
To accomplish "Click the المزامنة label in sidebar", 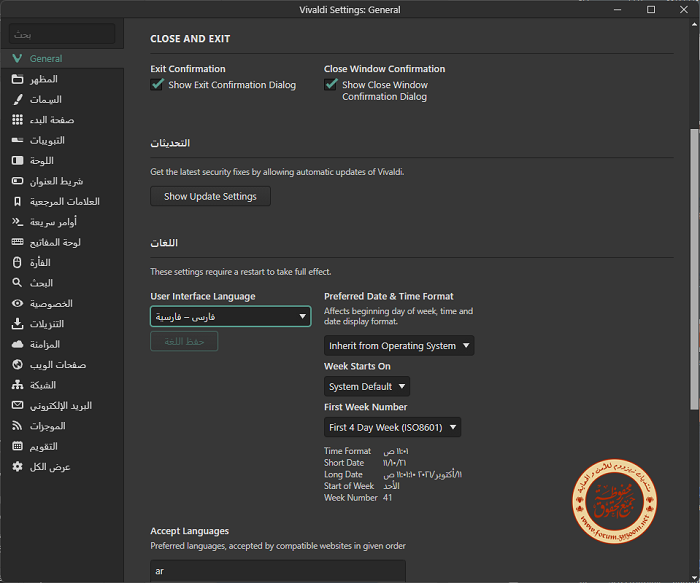I will pos(45,345).
